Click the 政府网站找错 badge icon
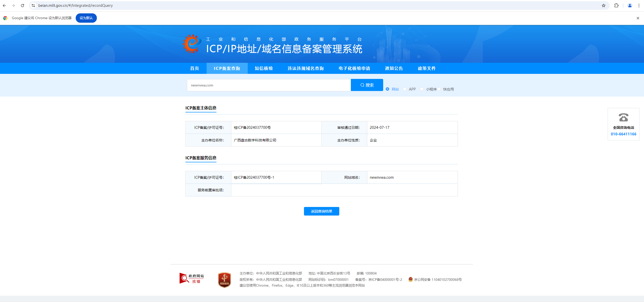This screenshot has height=302, width=644. click(x=192, y=279)
